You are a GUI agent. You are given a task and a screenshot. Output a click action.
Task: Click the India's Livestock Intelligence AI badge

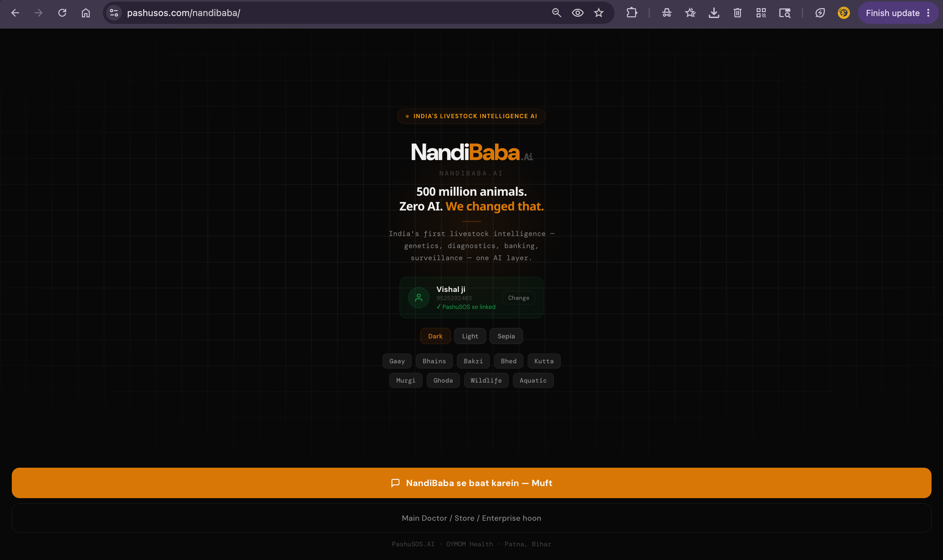point(471,116)
